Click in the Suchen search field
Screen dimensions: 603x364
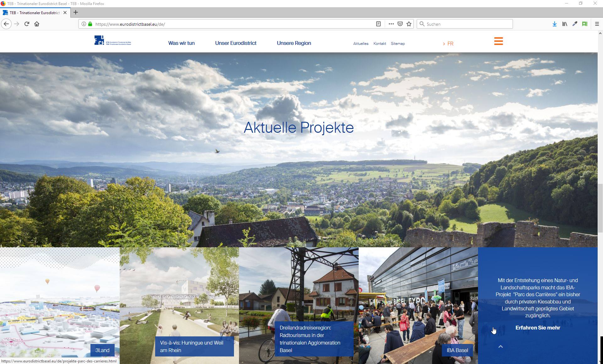tap(465, 24)
